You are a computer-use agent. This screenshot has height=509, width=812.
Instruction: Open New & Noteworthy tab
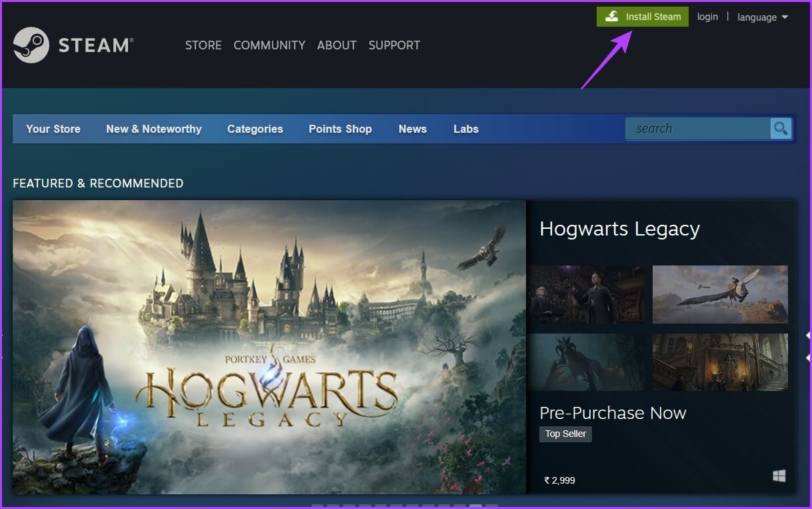[154, 129]
